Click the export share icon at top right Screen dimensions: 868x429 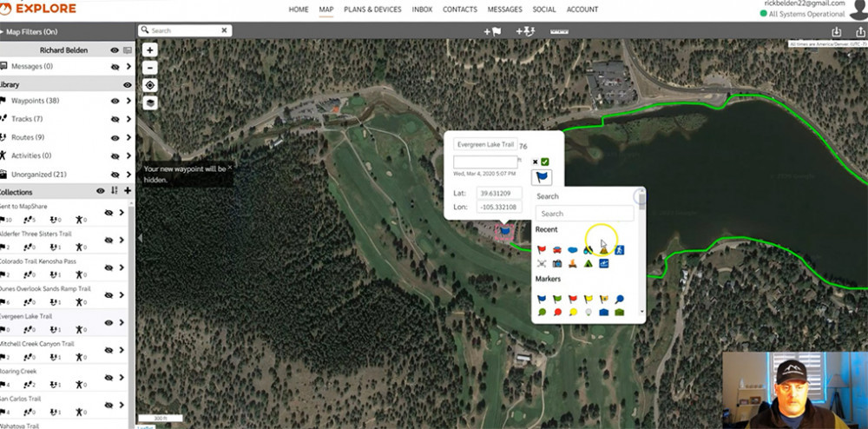coord(860,31)
